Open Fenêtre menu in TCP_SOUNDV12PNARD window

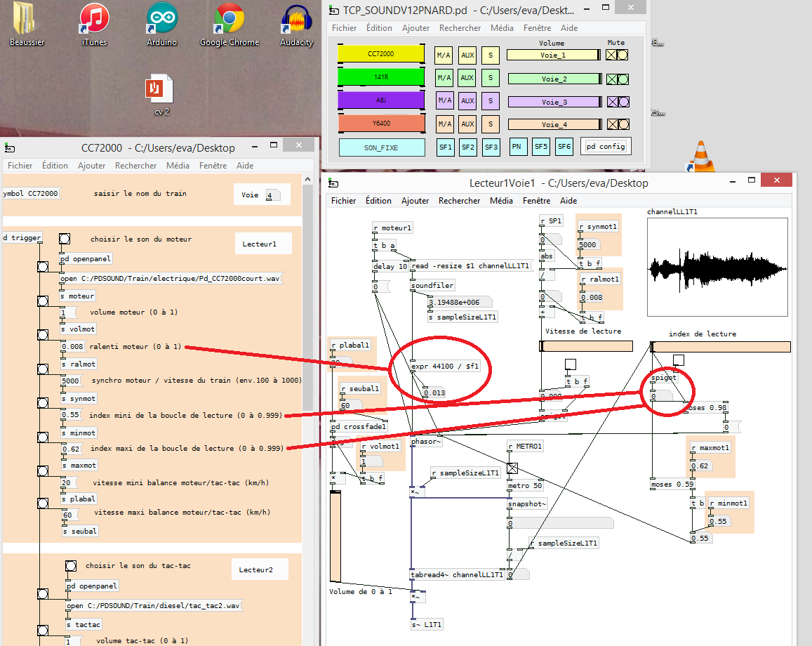coord(537,28)
